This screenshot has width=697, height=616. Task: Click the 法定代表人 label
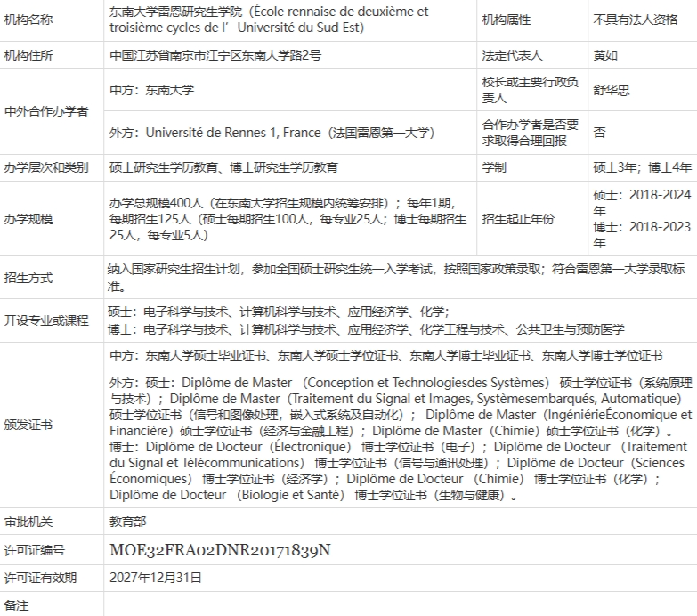point(512,55)
